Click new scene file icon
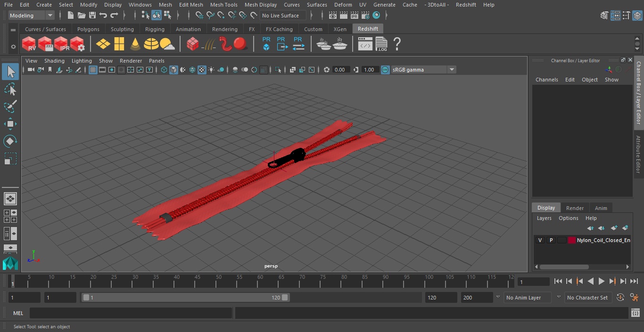644x332 pixels. click(x=71, y=16)
